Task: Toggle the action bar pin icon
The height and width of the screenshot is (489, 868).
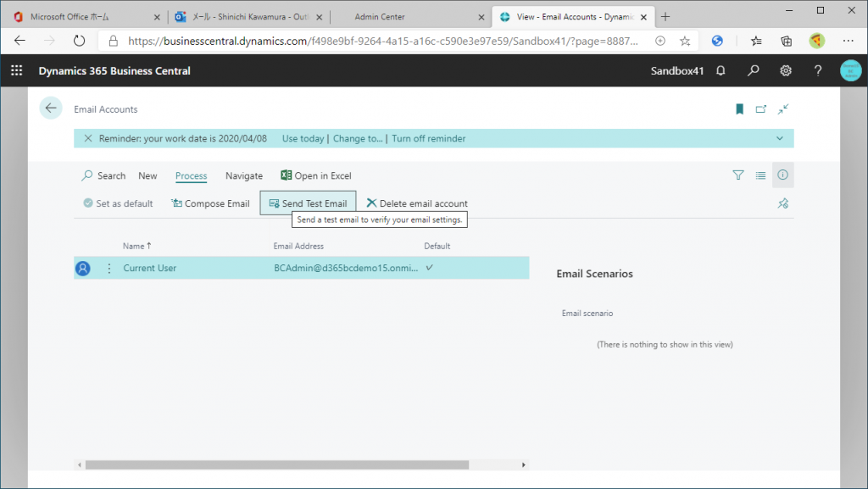Action: 783,203
